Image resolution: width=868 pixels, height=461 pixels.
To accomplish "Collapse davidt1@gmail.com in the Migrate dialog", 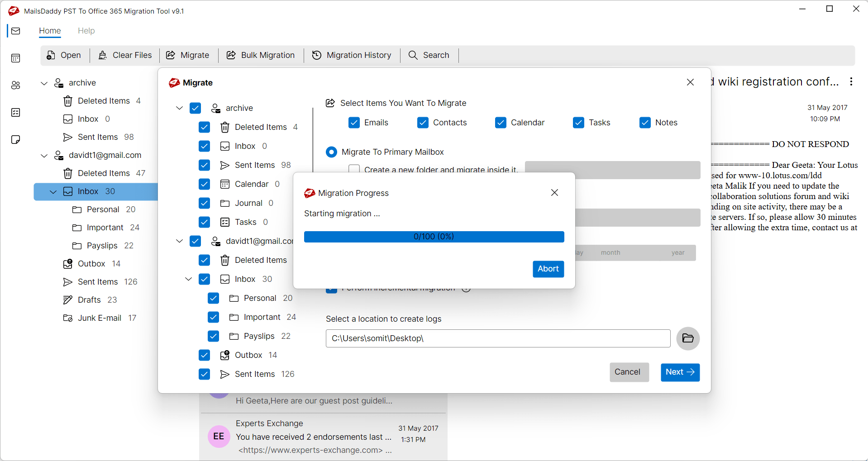I will coord(179,241).
